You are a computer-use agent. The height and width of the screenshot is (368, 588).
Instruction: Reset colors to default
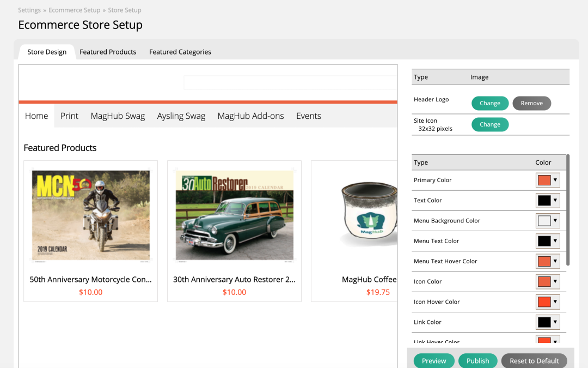point(534,361)
